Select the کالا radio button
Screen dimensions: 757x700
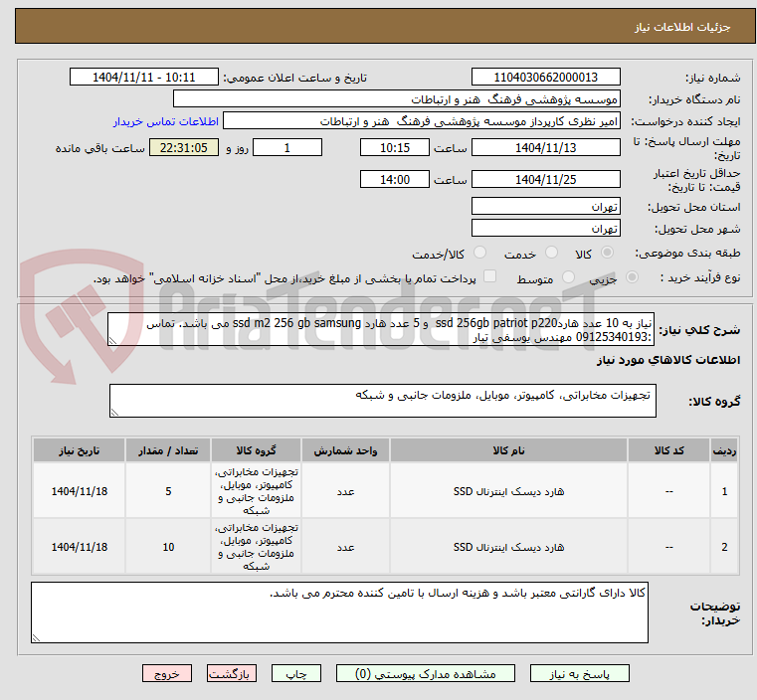tap(608, 253)
